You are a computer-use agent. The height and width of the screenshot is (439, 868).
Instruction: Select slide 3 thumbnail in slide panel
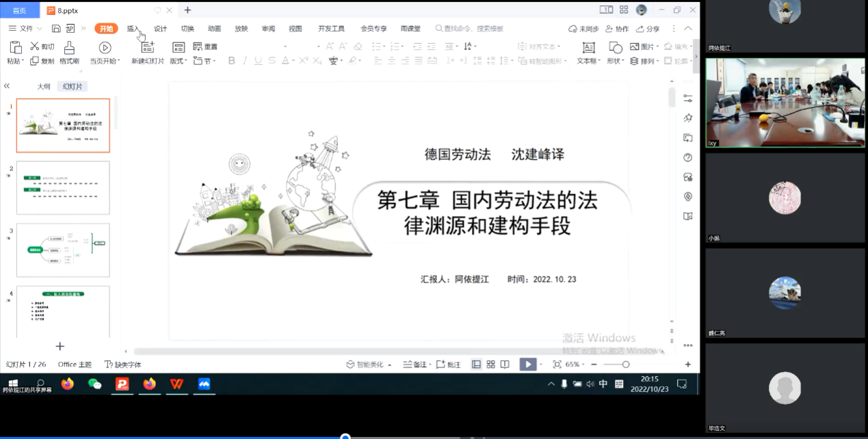(63, 250)
